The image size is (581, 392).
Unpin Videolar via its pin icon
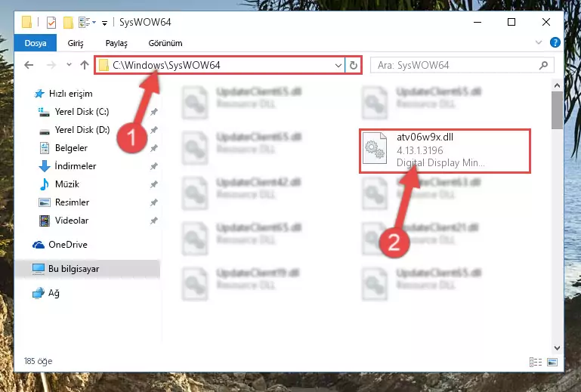pyautogui.click(x=154, y=221)
